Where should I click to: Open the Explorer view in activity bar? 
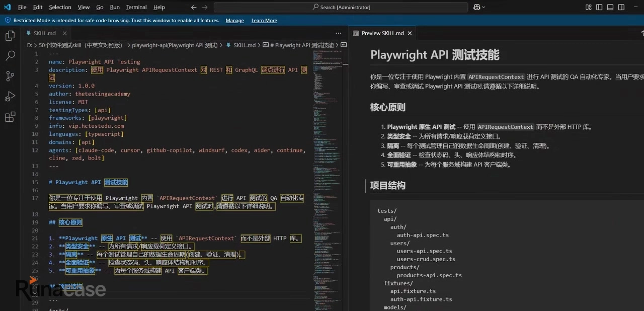pyautogui.click(x=10, y=36)
